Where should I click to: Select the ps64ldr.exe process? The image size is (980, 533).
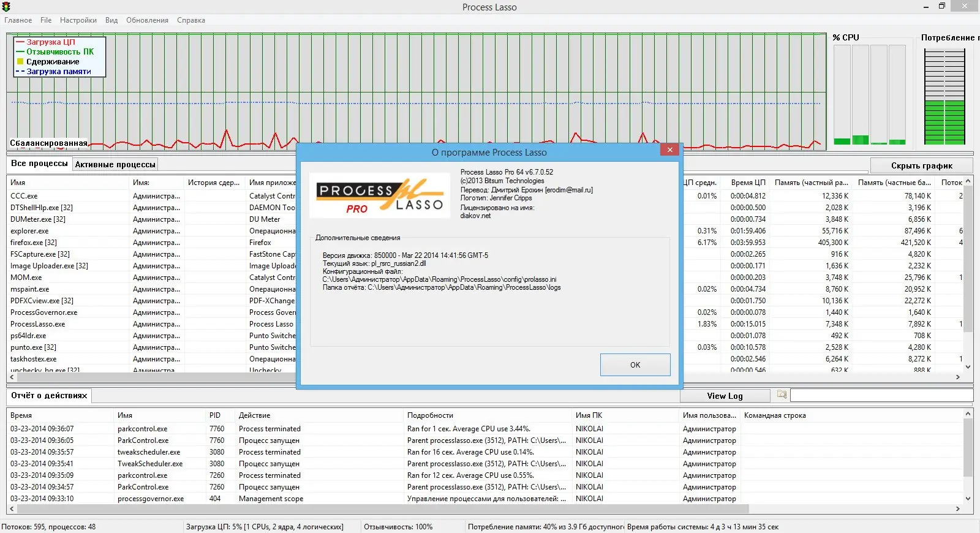click(28, 336)
